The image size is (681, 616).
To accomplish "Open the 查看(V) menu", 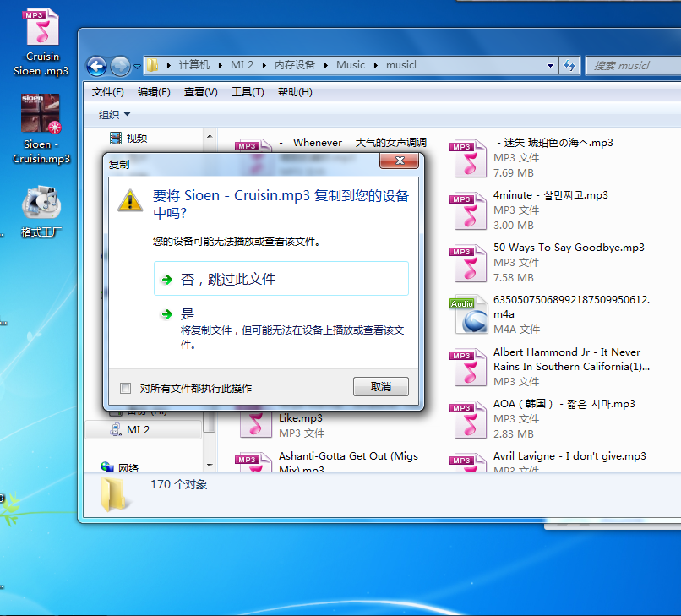I will 200,92.
